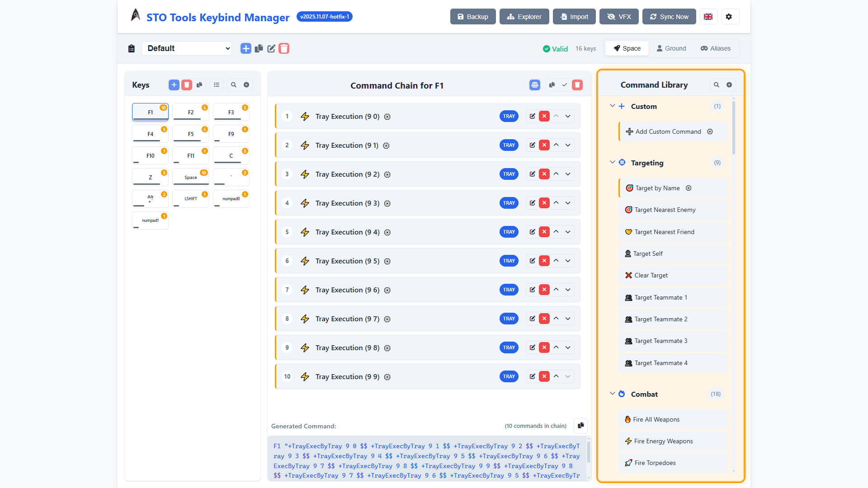Click the gear icon on Tray Execution (9 0)
The image size is (868, 488).
(387, 116)
